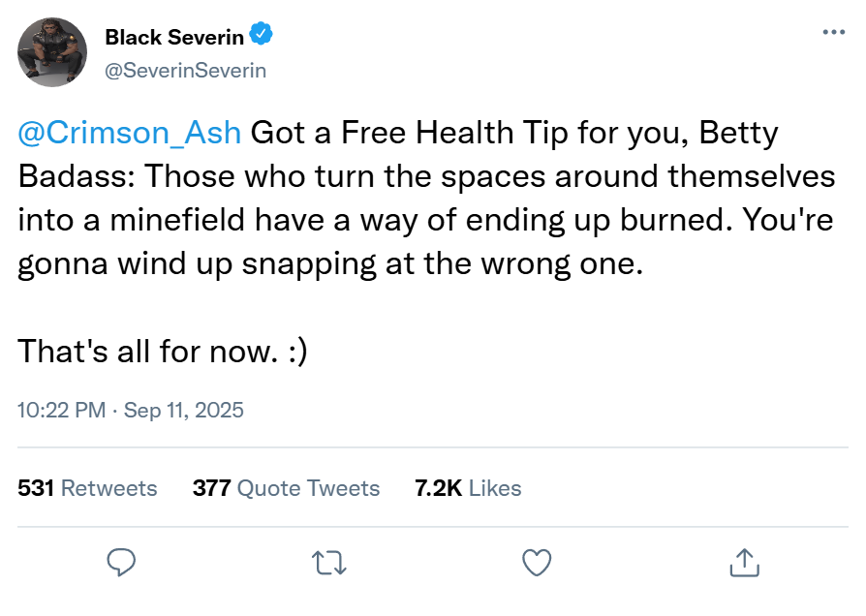Image resolution: width=866 pixels, height=616 pixels.
Task: Click the reply speech bubble icon
Action: (121, 562)
